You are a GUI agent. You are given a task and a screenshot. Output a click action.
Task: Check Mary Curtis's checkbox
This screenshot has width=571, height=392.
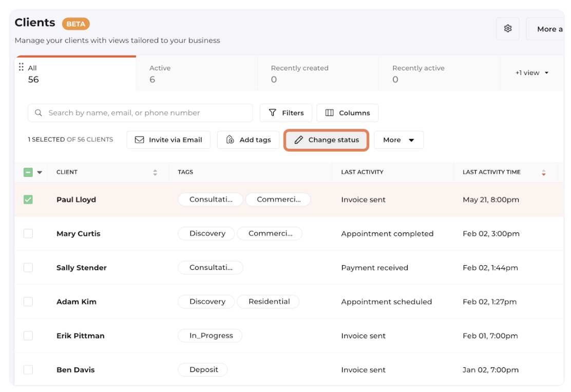pos(28,233)
